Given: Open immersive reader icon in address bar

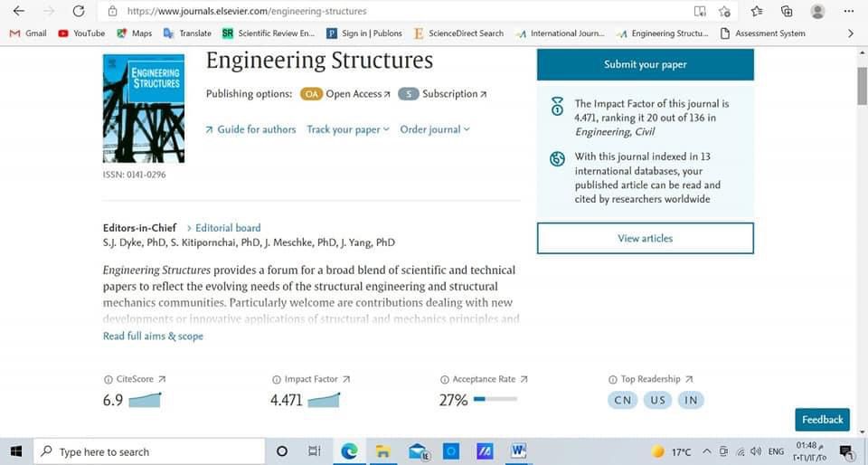Looking at the screenshot, I should (x=700, y=11).
